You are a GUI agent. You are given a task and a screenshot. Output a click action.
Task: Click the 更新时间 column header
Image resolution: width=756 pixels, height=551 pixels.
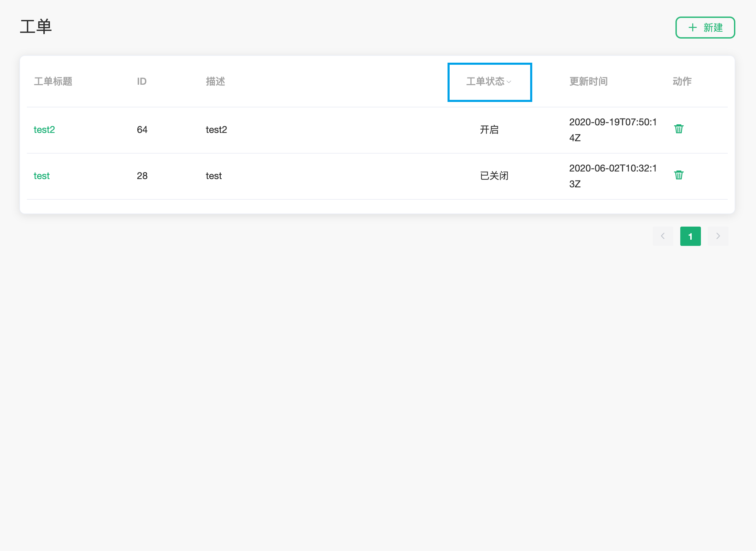(588, 82)
